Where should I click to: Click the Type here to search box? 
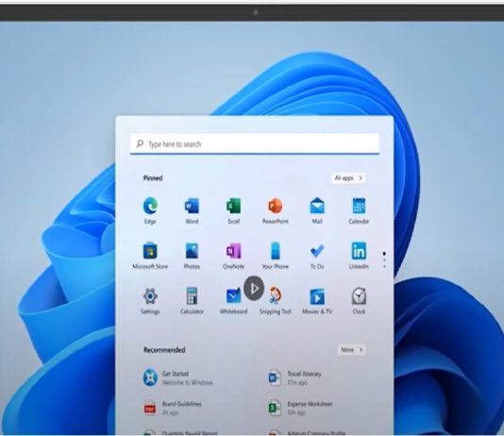point(255,143)
